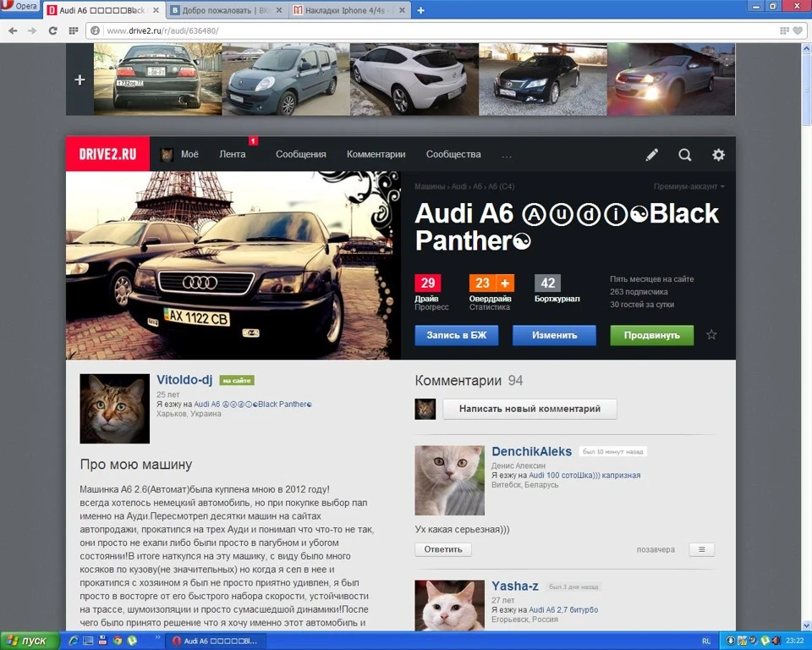Open DenchikAleks profile link
Viewport: 812px width, 650px height.
531,451
